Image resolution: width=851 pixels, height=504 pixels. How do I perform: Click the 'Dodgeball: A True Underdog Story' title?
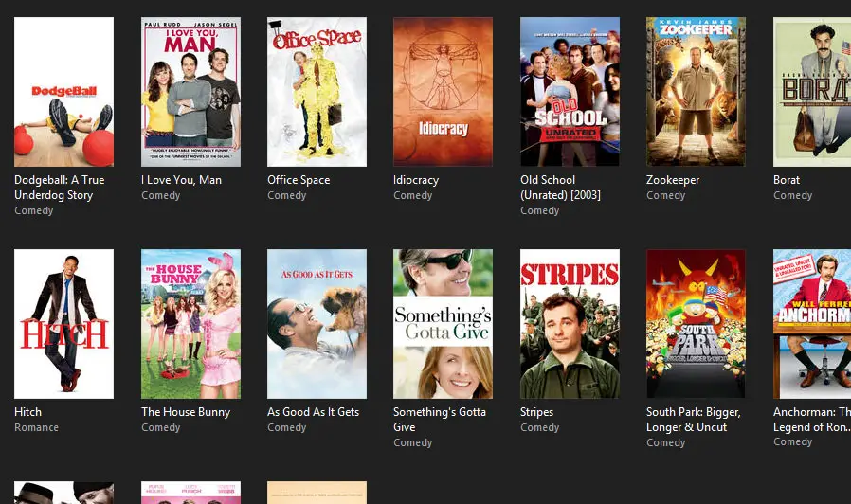(x=59, y=188)
